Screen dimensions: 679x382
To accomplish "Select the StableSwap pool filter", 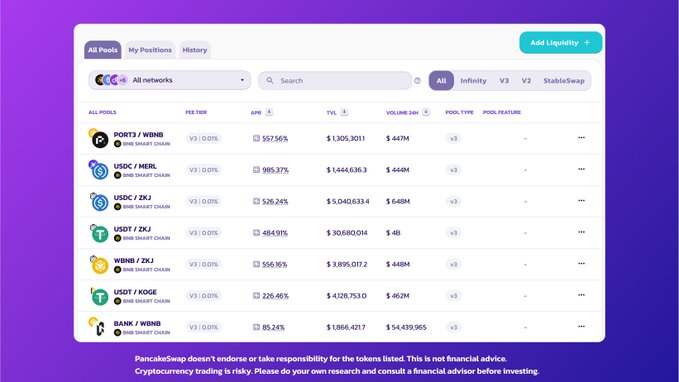I will pyautogui.click(x=564, y=81).
